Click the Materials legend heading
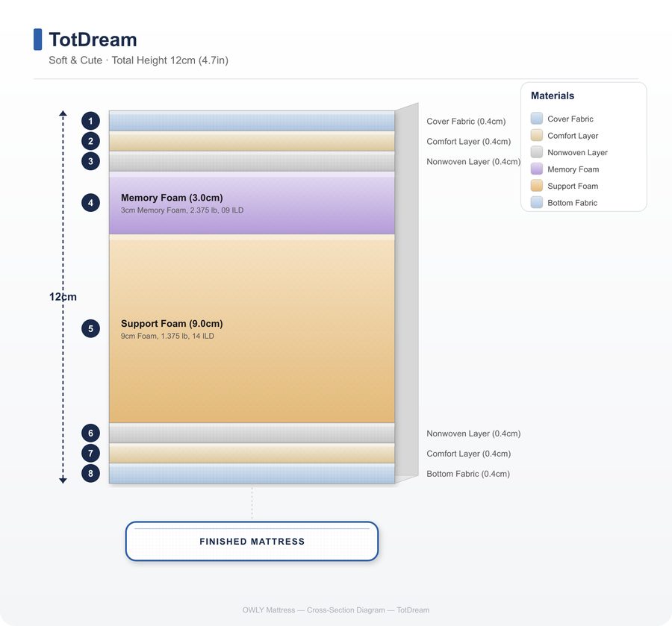 [553, 96]
